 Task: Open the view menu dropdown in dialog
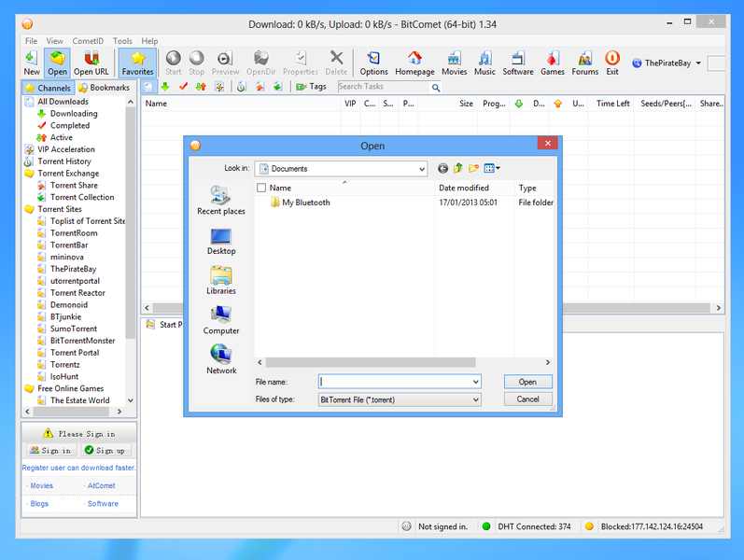[492, 169]
